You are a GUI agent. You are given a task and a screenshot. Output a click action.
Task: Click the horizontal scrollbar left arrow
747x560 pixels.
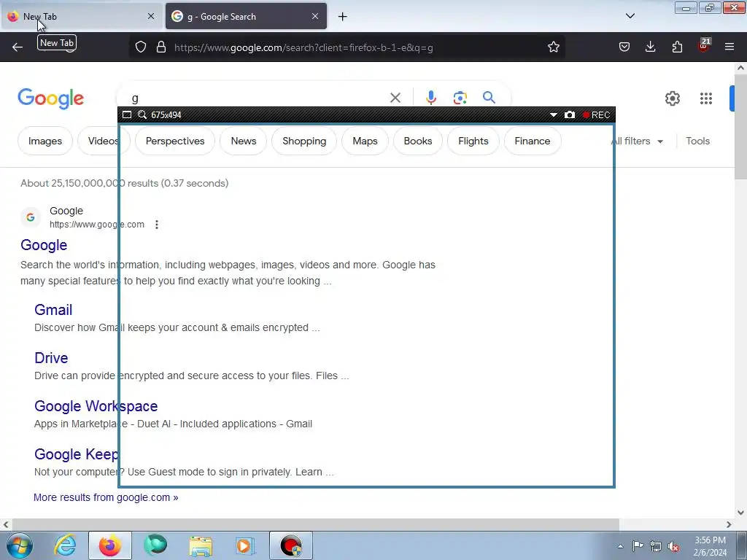pyautogui.click(x=6, y=524)
